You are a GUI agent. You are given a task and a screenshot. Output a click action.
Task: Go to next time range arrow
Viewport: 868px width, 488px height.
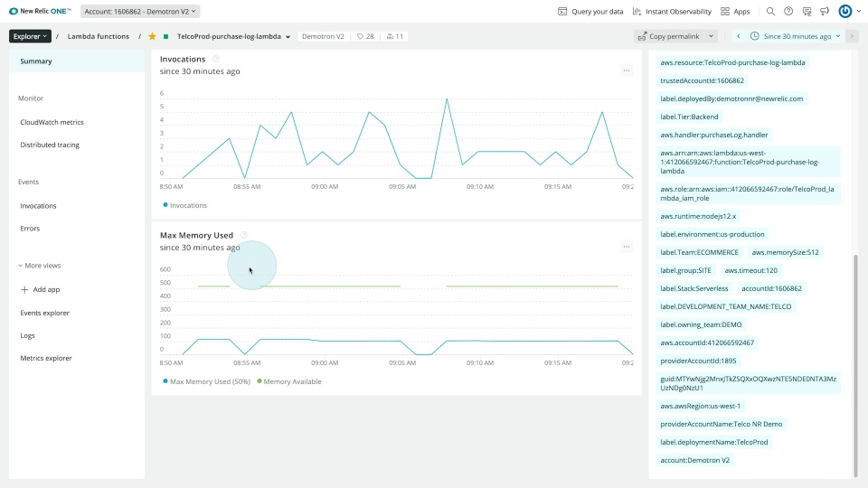pos(852,36)
